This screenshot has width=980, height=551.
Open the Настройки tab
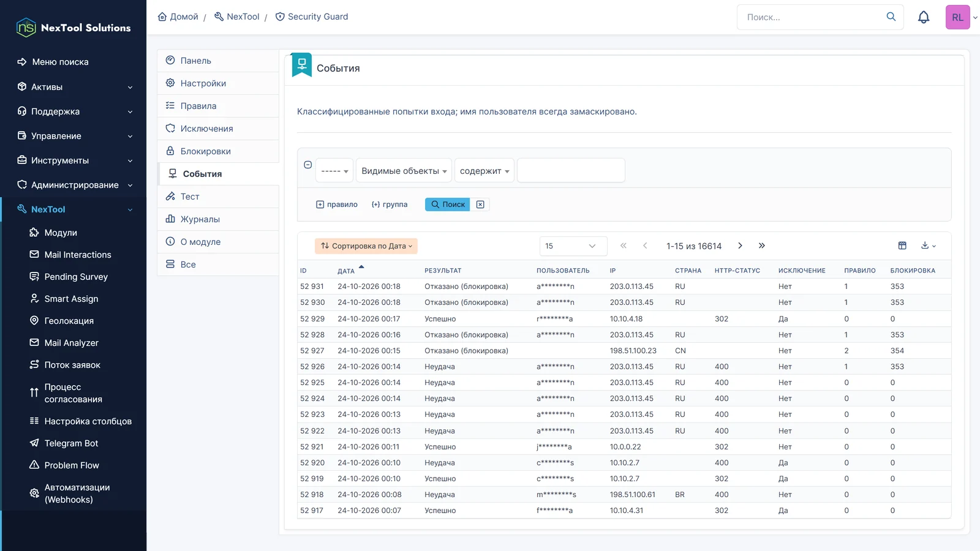pyautogui.click(x=218, y=83)
